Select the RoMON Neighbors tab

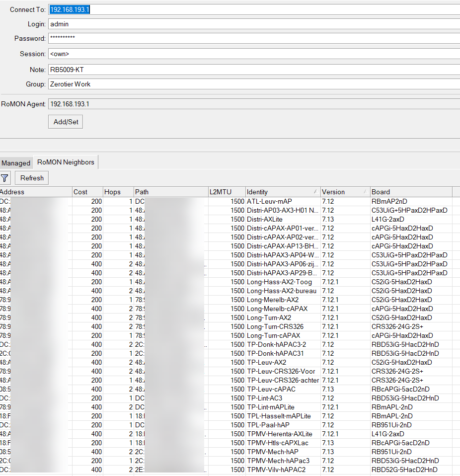(x=66, y=162)
